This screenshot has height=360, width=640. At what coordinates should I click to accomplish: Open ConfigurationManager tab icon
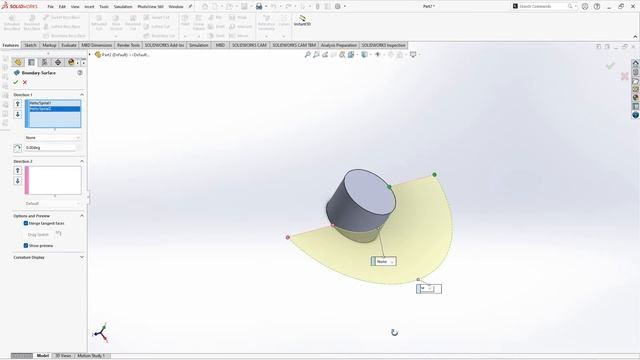(x=44, y=62)
